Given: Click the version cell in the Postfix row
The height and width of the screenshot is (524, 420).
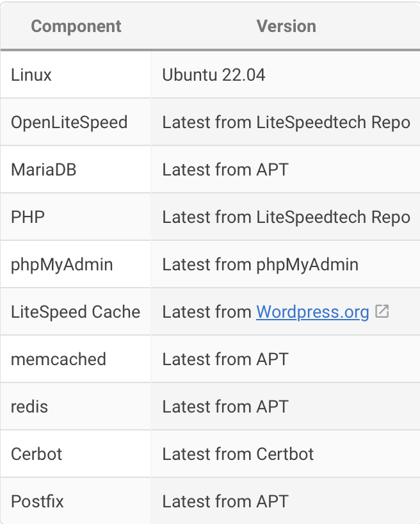Looking at the screenshot, I should click(225, 501).
